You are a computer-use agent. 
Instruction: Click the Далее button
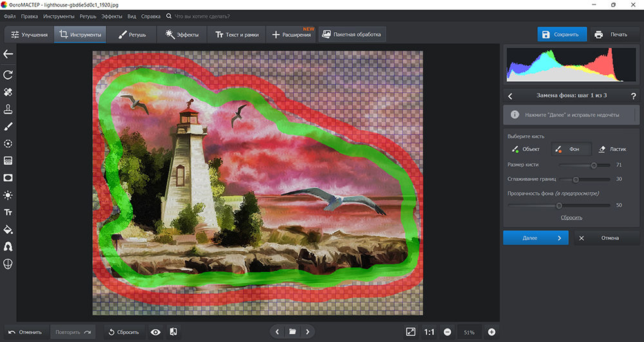click(535, 238)
